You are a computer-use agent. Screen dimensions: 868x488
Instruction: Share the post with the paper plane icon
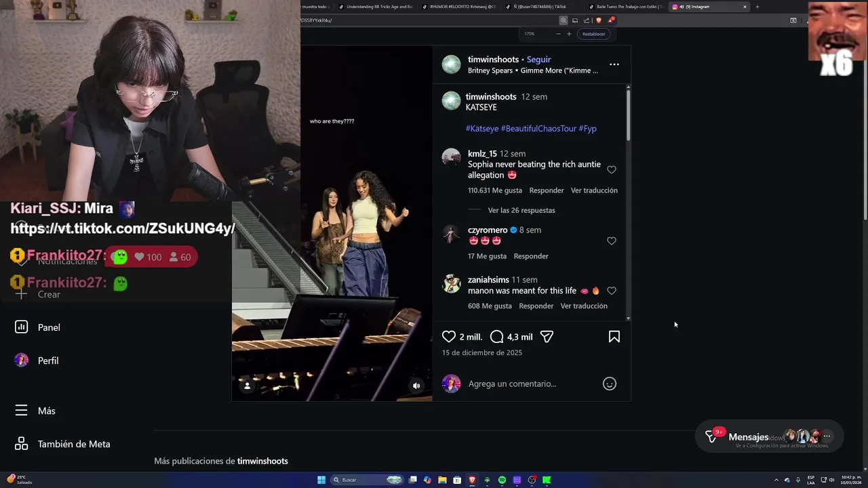(x=547, y=337)
